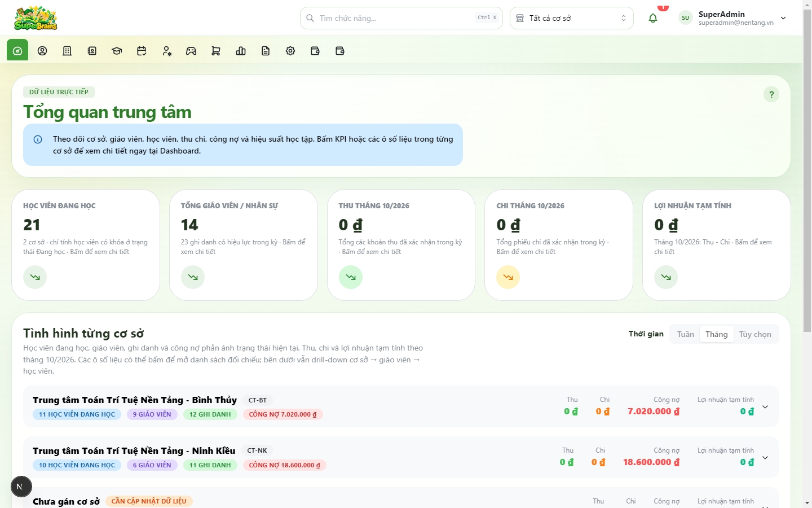Click the Tổng quan trung tâm heading

107,112
